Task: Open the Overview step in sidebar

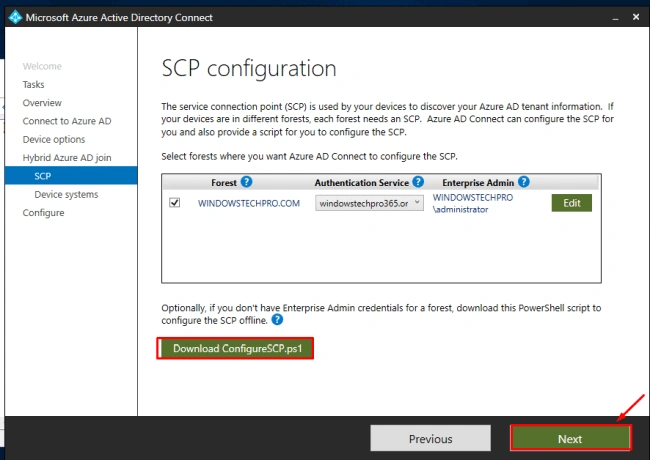Action: coord(42,103)
